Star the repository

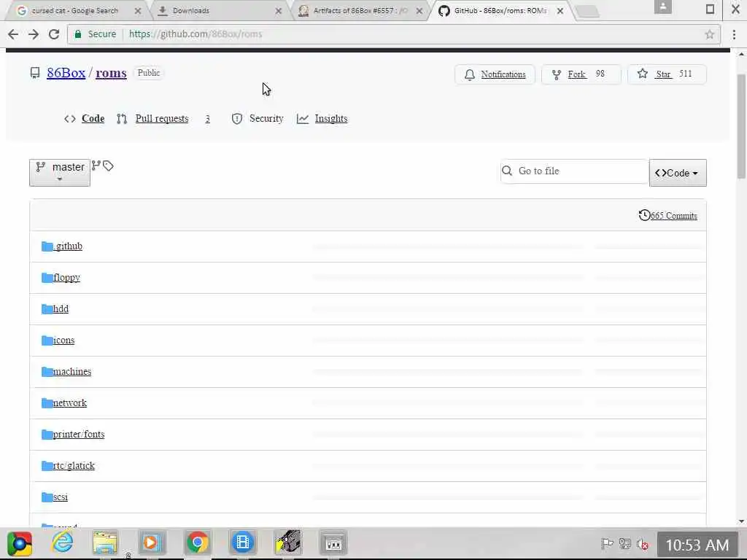coord(667,74)
